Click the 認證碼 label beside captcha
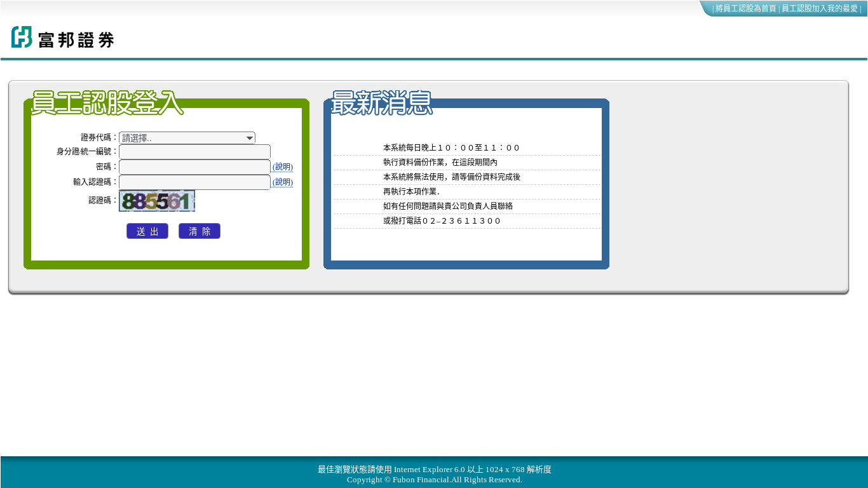The height and width of the screenshot is (488, 868). pos(104,200)
